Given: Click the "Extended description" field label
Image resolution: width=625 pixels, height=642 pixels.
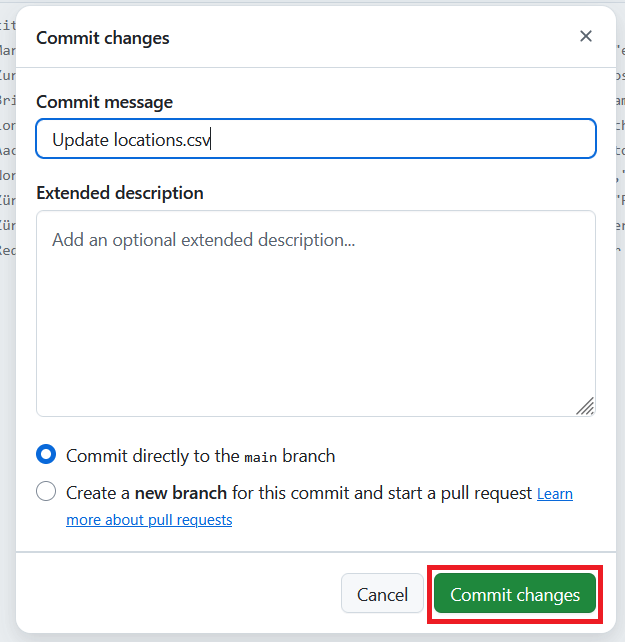Looking at the screenshot, I should pyautogui.click(x=119, y=193).
